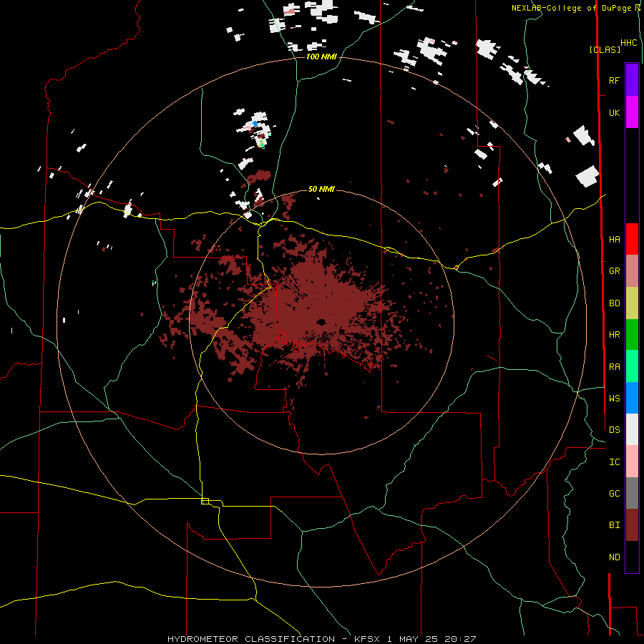Select the BD yellow legend block

pos(632,303)
